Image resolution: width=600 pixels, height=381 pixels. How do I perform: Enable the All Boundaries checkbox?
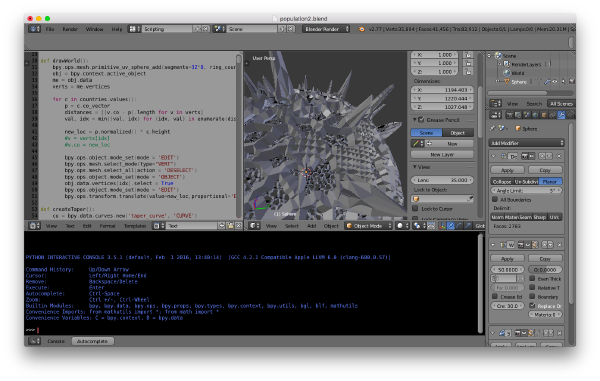(x=495, y=199)
